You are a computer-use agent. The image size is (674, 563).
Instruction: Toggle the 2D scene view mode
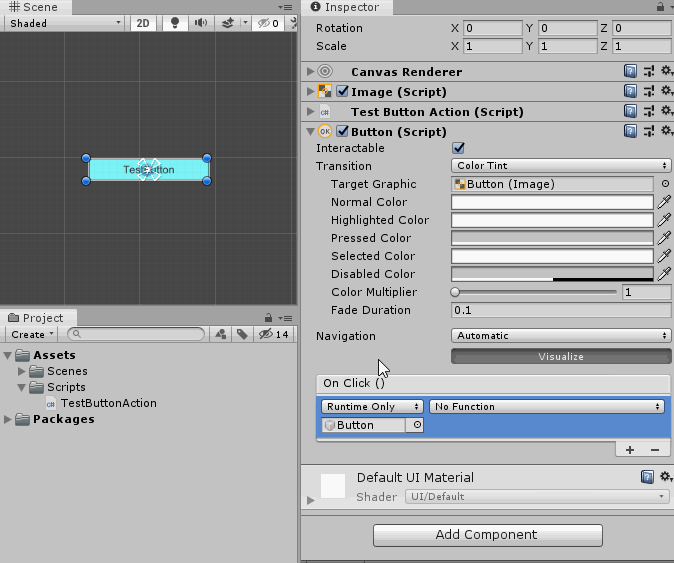click(144, 23)
